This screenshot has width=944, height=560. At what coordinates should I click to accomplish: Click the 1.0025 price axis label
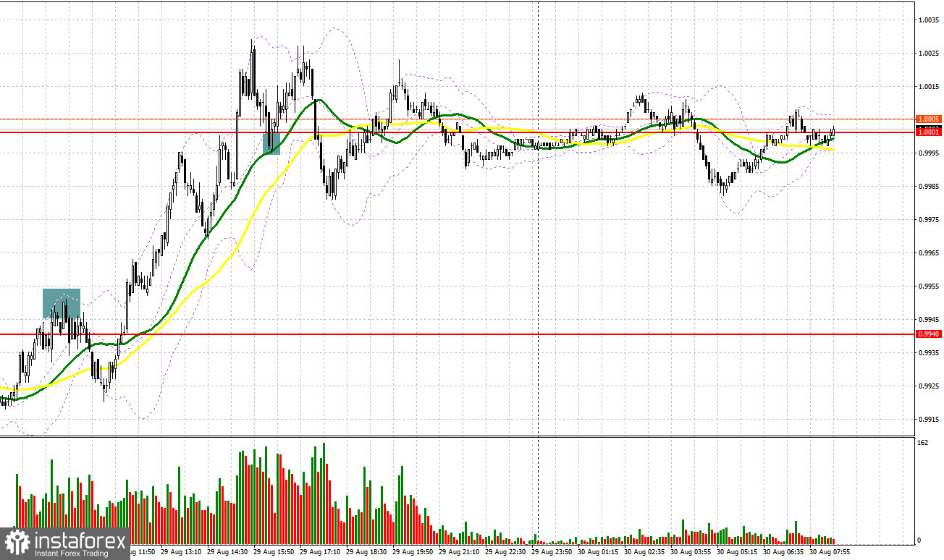[927, 53]
